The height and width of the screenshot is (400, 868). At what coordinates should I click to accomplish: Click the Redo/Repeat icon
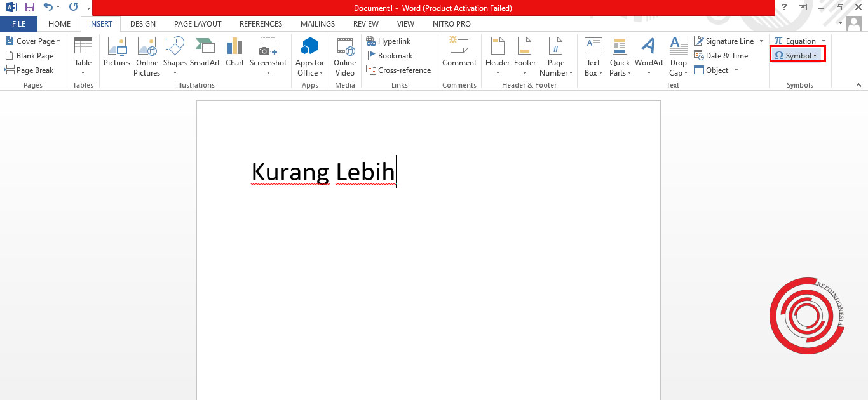[x=73, y=8]
